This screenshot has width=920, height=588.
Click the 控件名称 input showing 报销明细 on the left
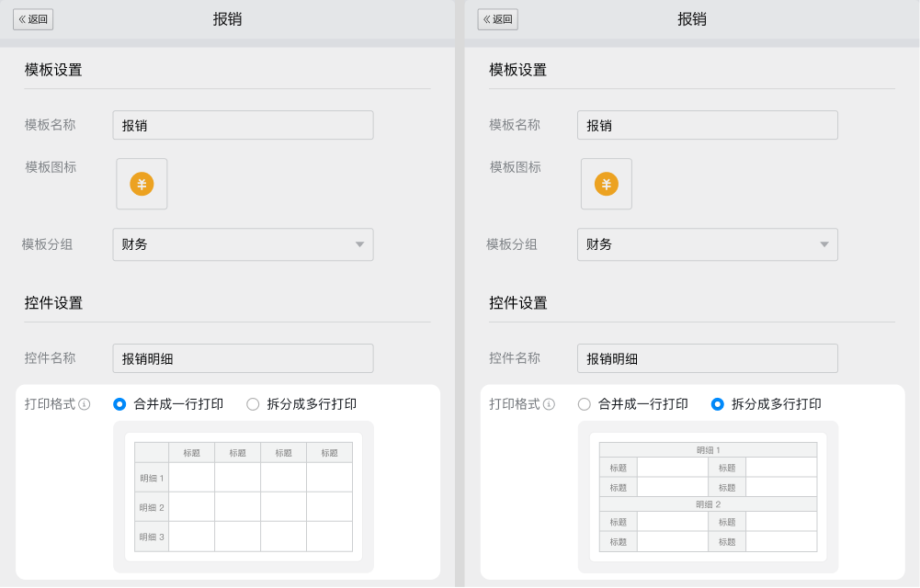[x=243, y=357]
